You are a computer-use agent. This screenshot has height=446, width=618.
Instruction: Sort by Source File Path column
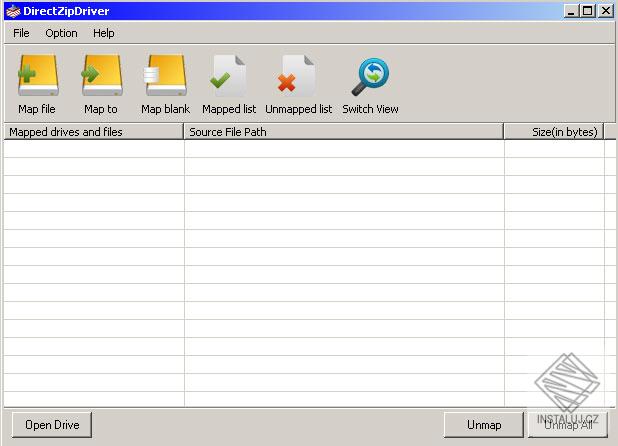tap(344, 132)
